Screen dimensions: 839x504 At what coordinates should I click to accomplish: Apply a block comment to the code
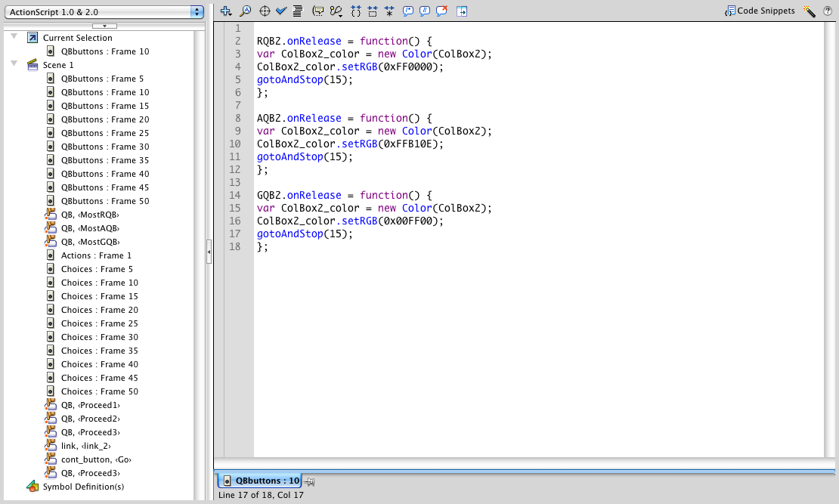408,11
